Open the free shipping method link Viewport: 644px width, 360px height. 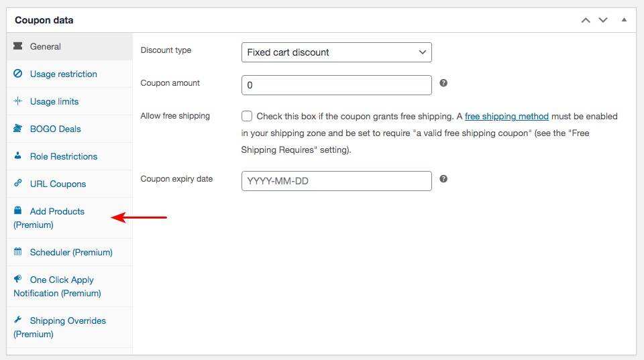point(506,116)
